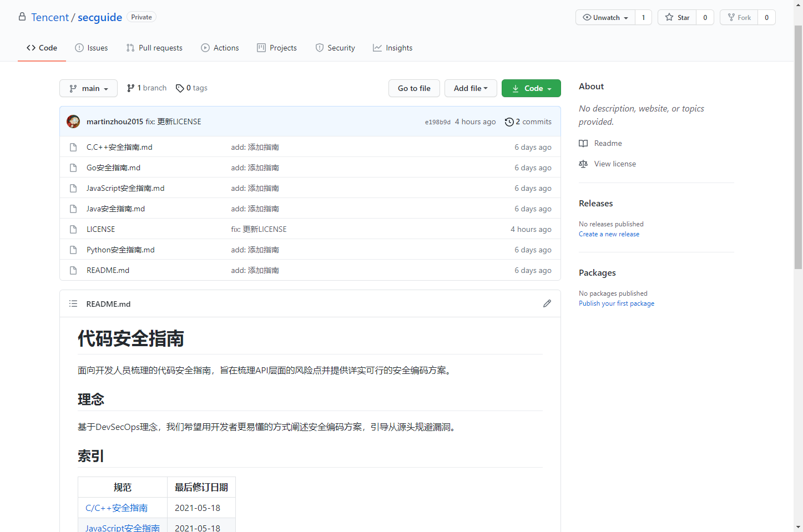This screenshot has width=803, height=532.
Task: Fork the secguide repository
Action: coord(739,17)
